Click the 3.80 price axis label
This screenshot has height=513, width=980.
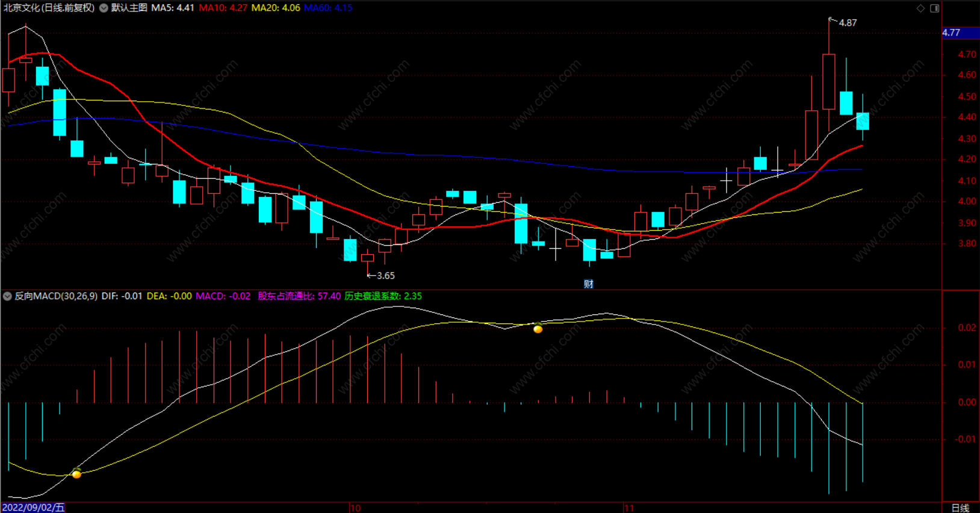point(967,244)
